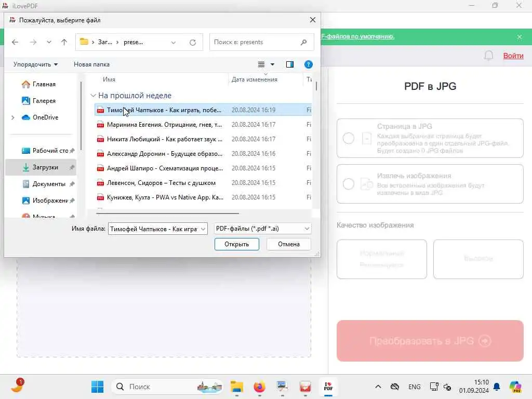The width and height of the screenshot is (532, 399).
Task: Refresh the presents folder view
Action: (x=192, y=43)
